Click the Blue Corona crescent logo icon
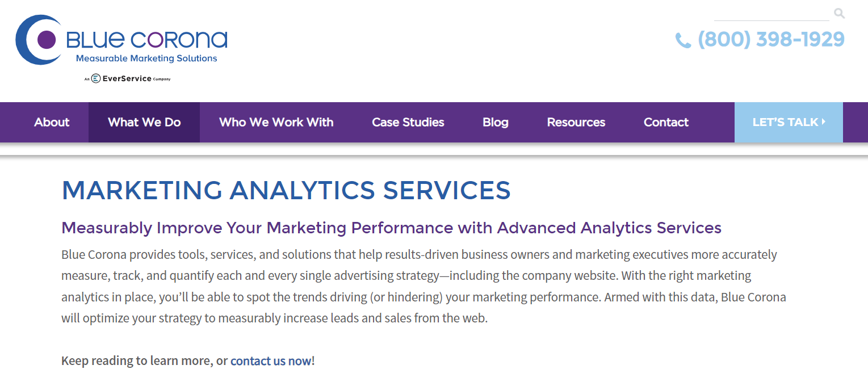Image resolution: width=868 pixels, height=386 pixels. click(x=39, y=40)
